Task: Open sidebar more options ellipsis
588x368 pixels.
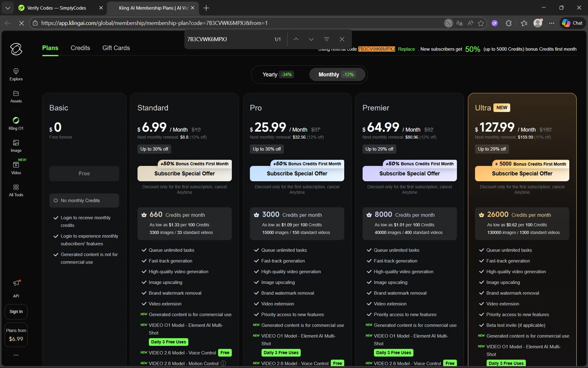Action: 16,355
